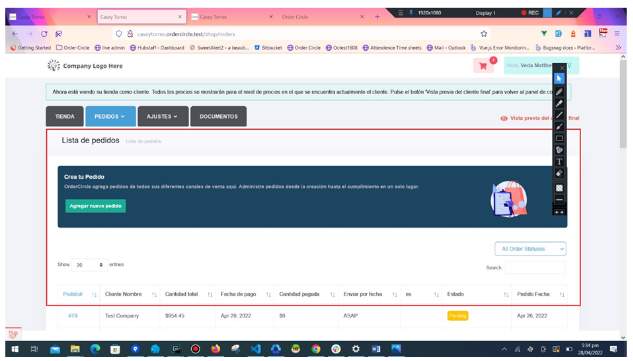Expand the AJUSTES dropdown tab
Image resolution: width=633 pixels, height=361 pixels.
pyautogui.click(x=163, y=116)
